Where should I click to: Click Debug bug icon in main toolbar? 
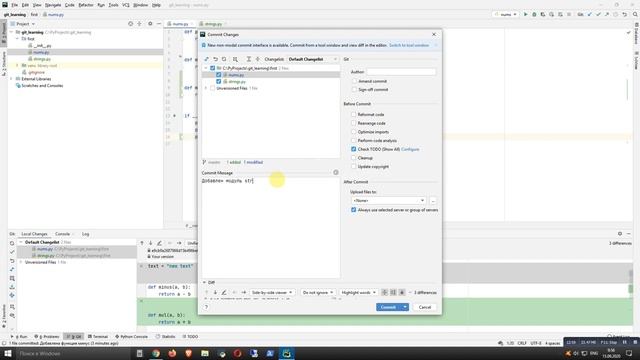coord(534,14)
